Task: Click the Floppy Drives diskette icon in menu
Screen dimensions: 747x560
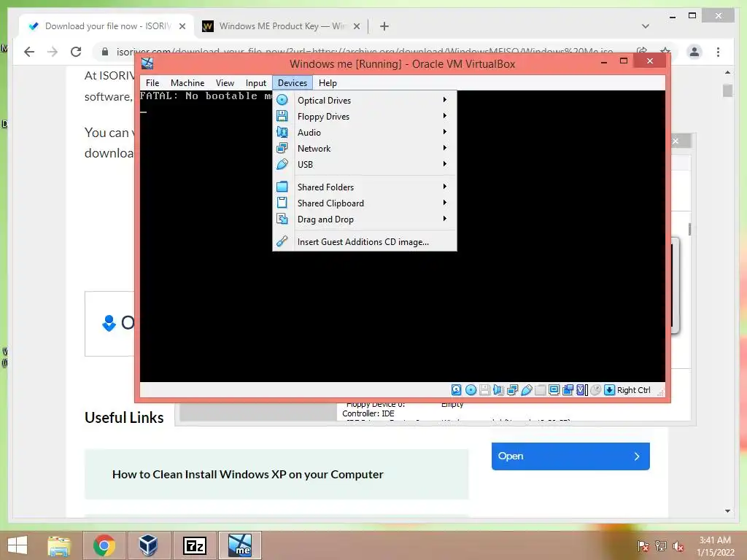Action: pos(282,116)
